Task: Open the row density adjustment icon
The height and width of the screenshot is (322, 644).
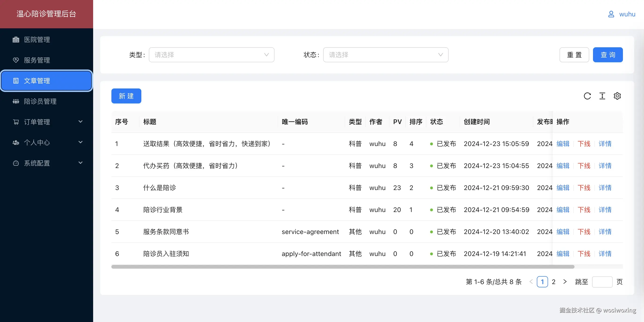Action: pyautogui.click(x=602, y=96)
